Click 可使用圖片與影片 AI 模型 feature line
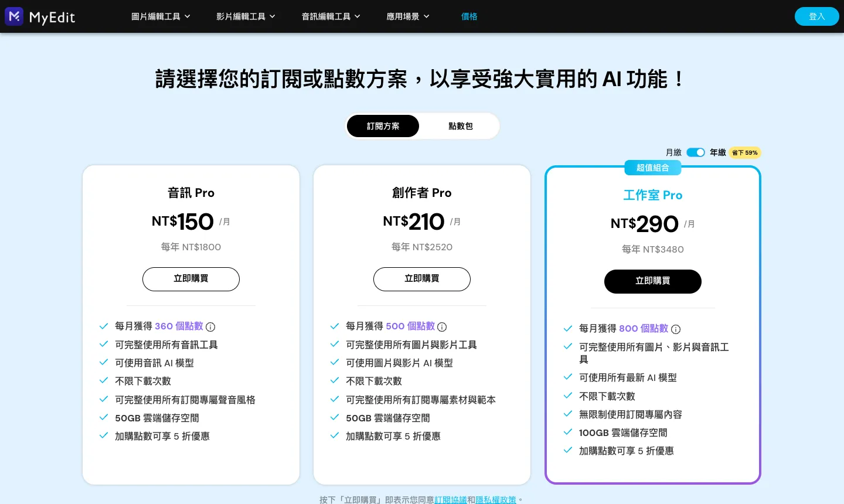 coord(399,363)
